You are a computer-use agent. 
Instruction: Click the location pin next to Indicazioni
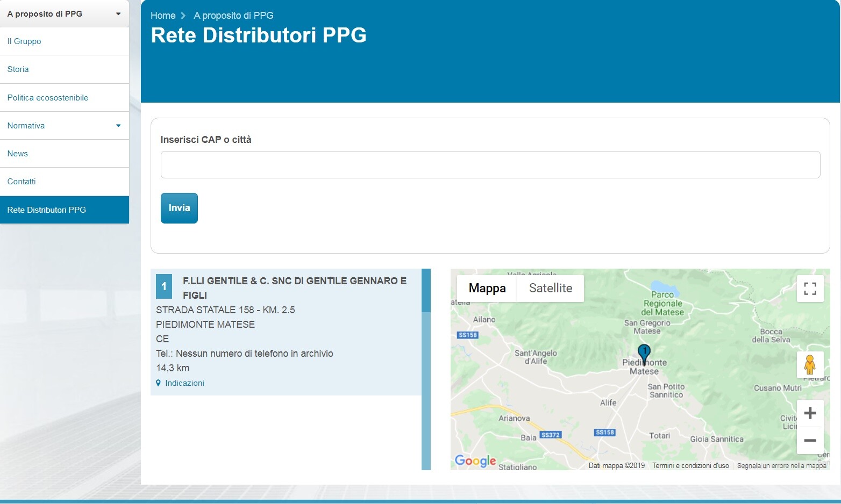coord(158,383)
